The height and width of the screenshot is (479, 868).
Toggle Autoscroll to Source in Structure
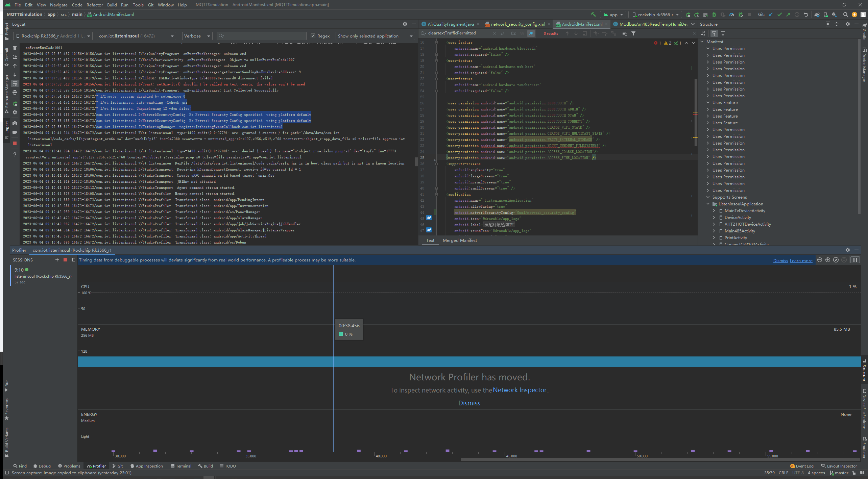(x=714, y=33)
